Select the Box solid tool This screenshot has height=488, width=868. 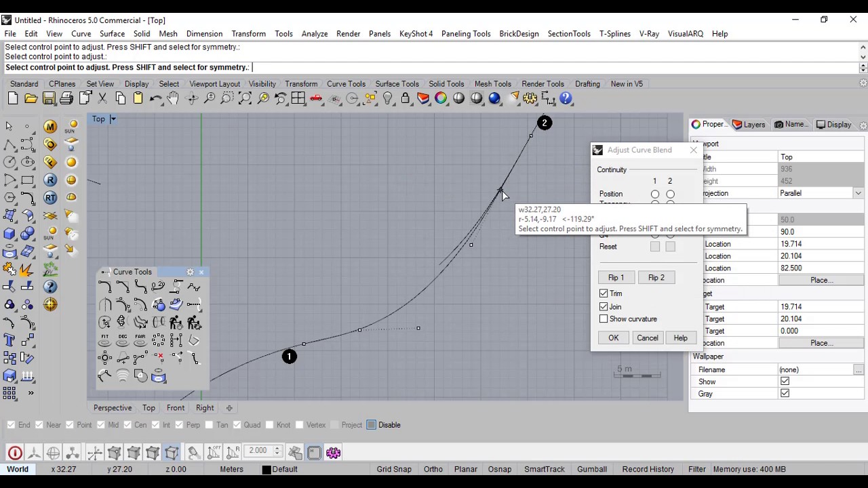click(x=9, y=234)
